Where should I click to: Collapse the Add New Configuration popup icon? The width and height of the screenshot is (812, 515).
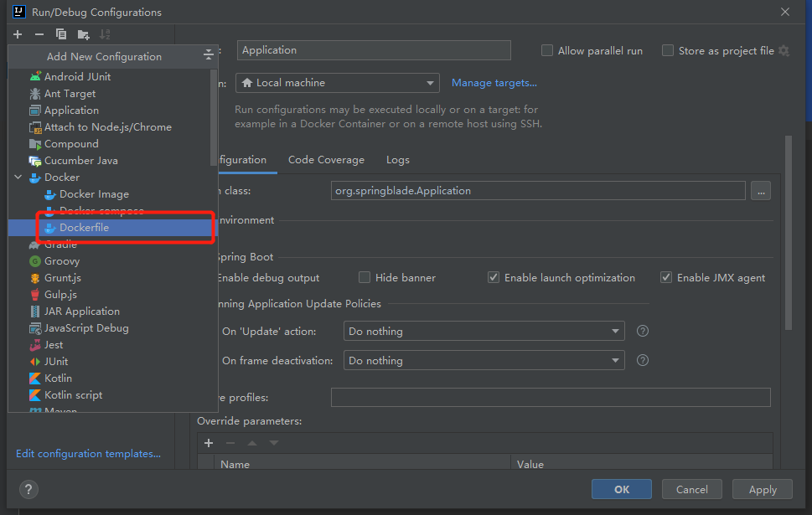[x=208, y=54]
